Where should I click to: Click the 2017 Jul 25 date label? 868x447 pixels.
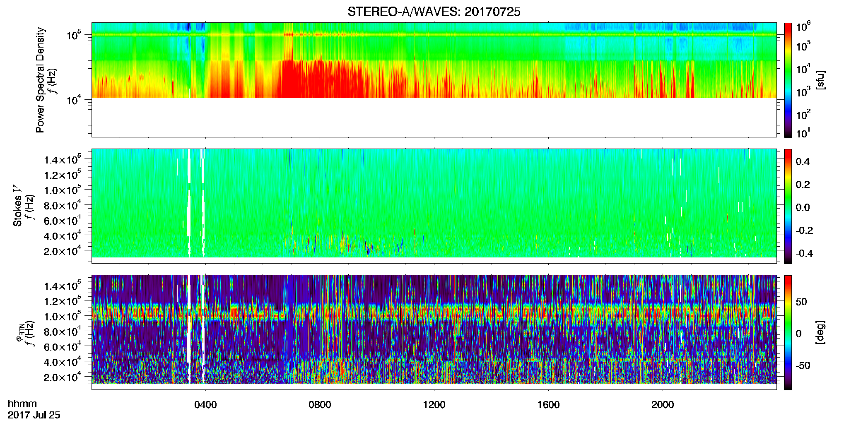point(34,415)
